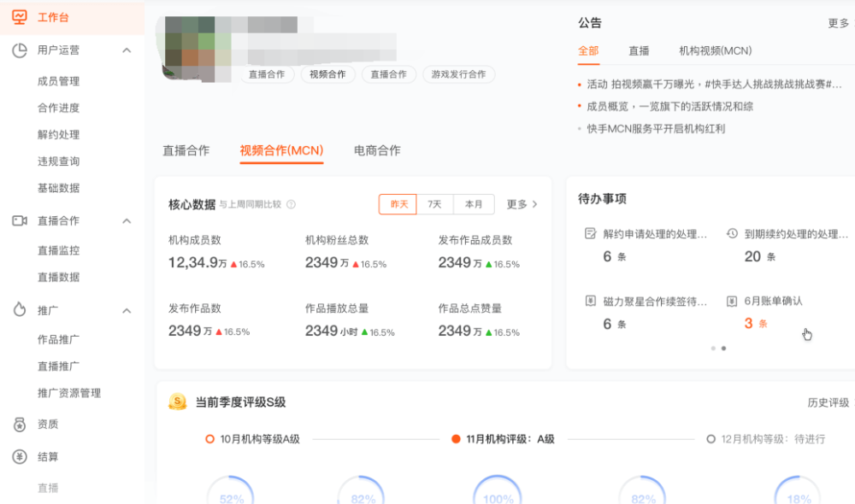Switch core data to 7天
The height and width of the screenshot is (504, 855).
click(435, 204)
